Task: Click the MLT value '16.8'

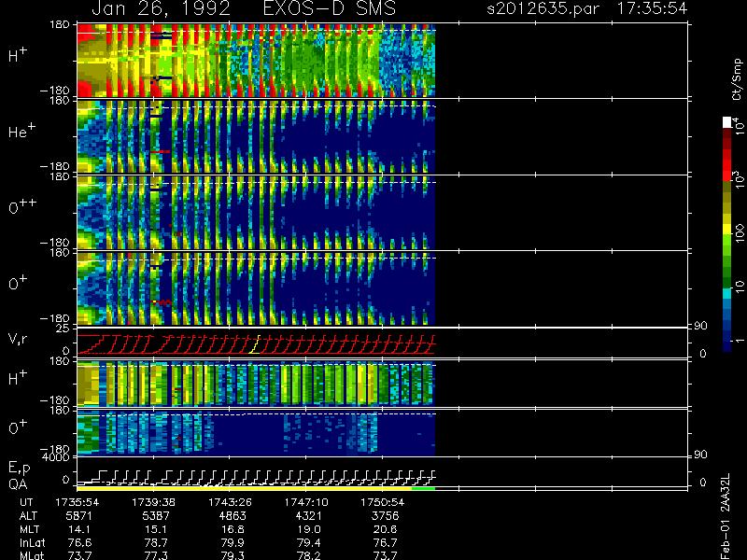Action: click(232, 529)
